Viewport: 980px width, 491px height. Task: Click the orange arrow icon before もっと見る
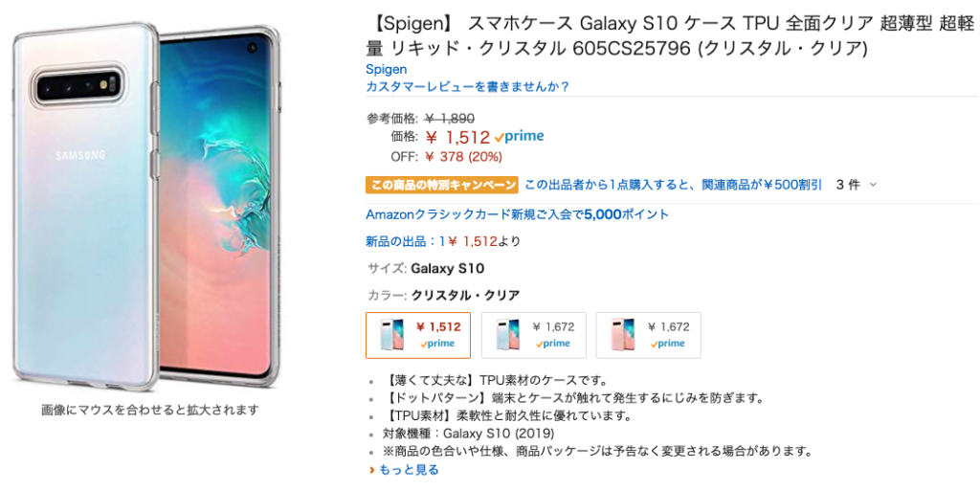click(371, 470)
